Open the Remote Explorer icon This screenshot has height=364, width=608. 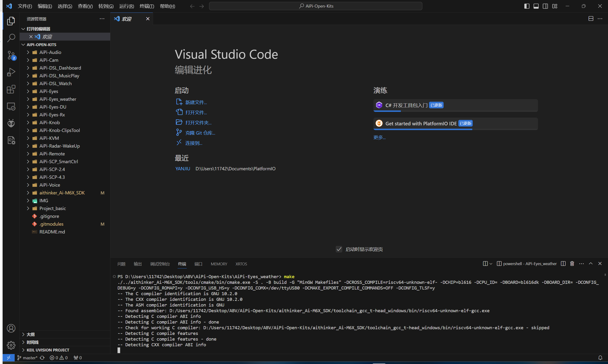pyautogui.click(x=11, y=106)
